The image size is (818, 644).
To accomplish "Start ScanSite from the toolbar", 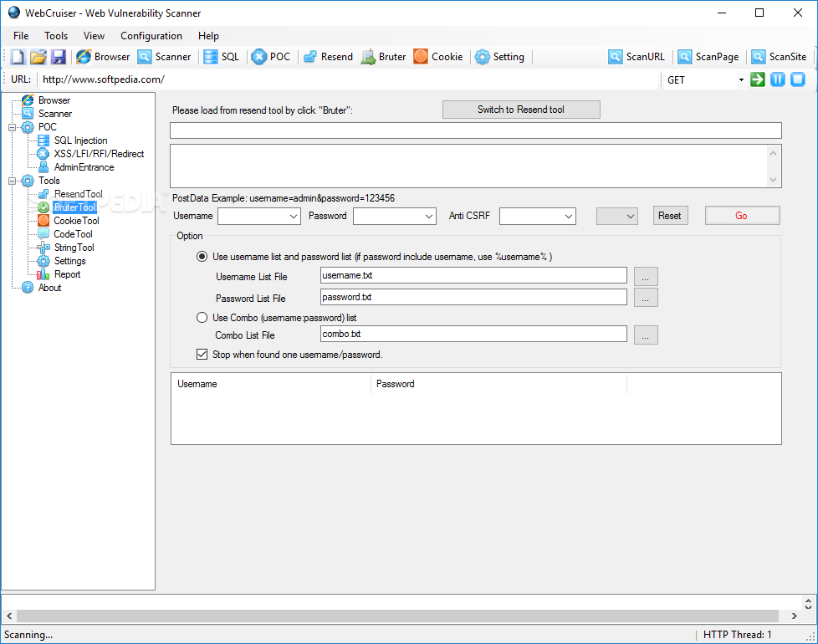I will click(x=779, y=57).
